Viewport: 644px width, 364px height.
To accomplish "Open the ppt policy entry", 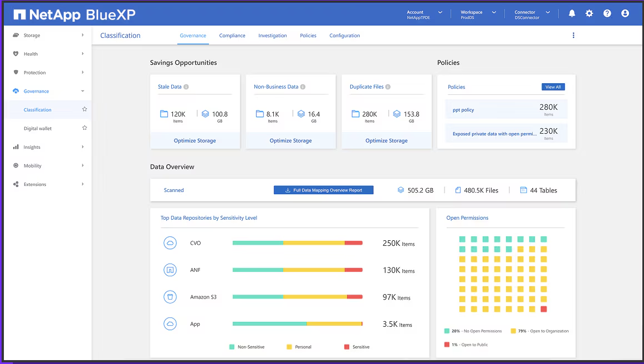I will click(506, 110).
